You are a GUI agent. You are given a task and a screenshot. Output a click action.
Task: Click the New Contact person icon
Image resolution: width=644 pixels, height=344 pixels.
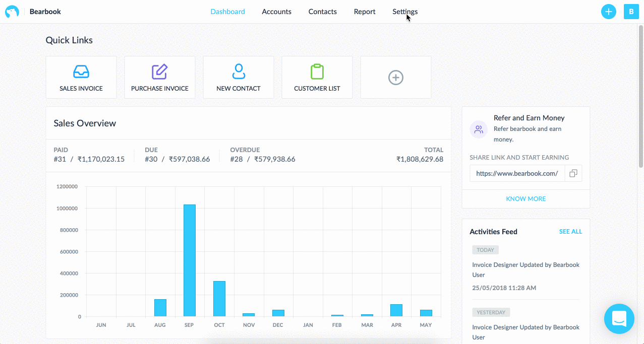(x=239, y=72)
